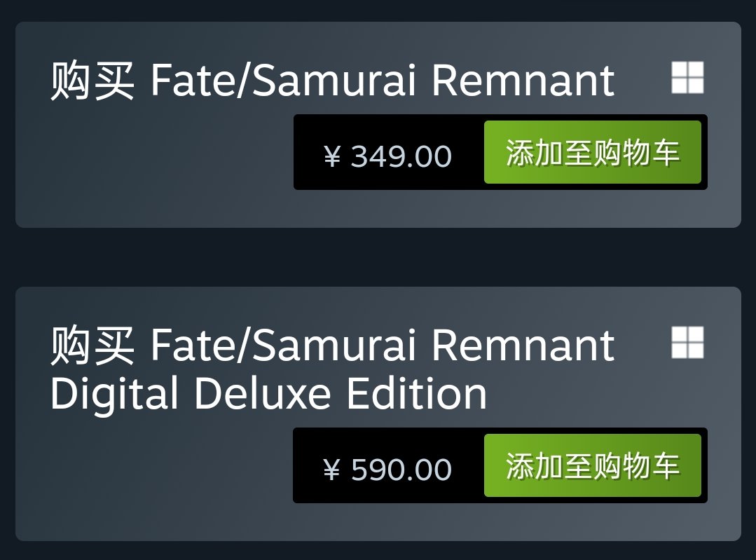The height and width of the screenshot is (560, 756).
Task: Click Windows platform icon for Digital Deluxe Edition
Action: 687,342
